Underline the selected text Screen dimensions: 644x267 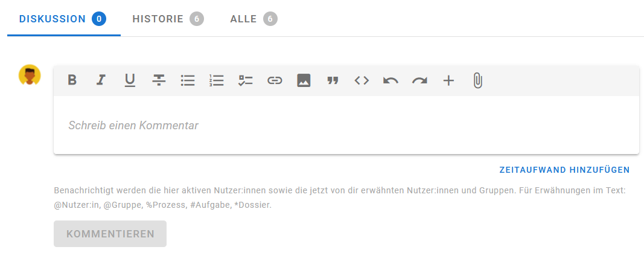tap(130, 80)
